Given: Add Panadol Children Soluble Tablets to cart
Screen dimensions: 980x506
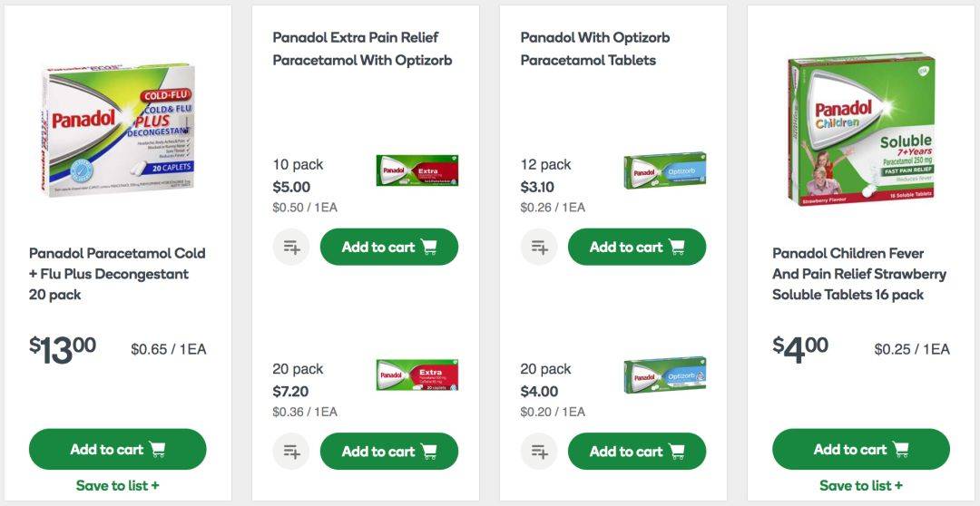Looking at the screenshot, I should tap(860, 449).
